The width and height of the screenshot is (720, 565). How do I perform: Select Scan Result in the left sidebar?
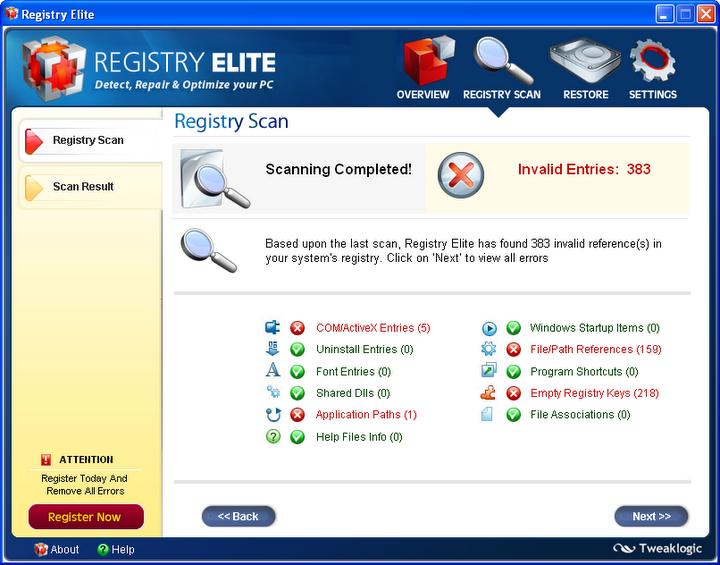[x=90, y=187]
